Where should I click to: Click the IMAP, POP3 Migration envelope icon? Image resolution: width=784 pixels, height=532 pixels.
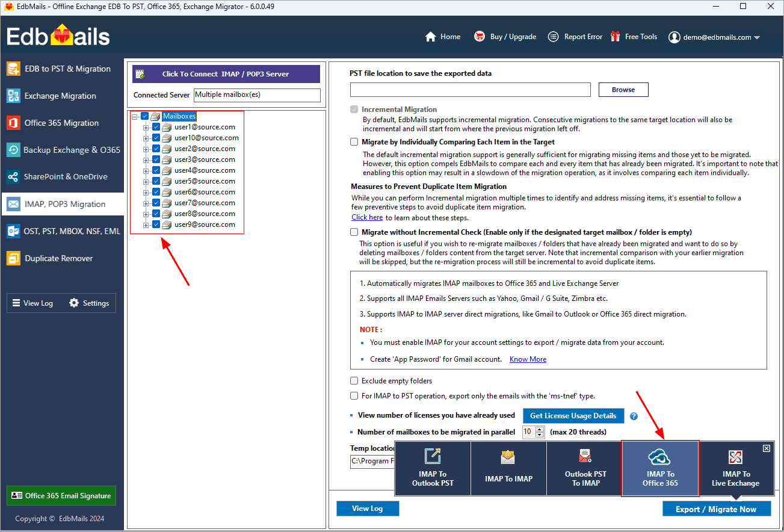pos(13,204)
